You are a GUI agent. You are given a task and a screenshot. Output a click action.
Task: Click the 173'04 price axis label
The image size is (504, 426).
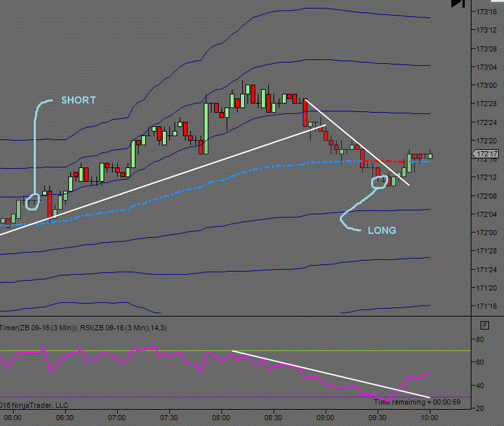[x=486, y=67]
